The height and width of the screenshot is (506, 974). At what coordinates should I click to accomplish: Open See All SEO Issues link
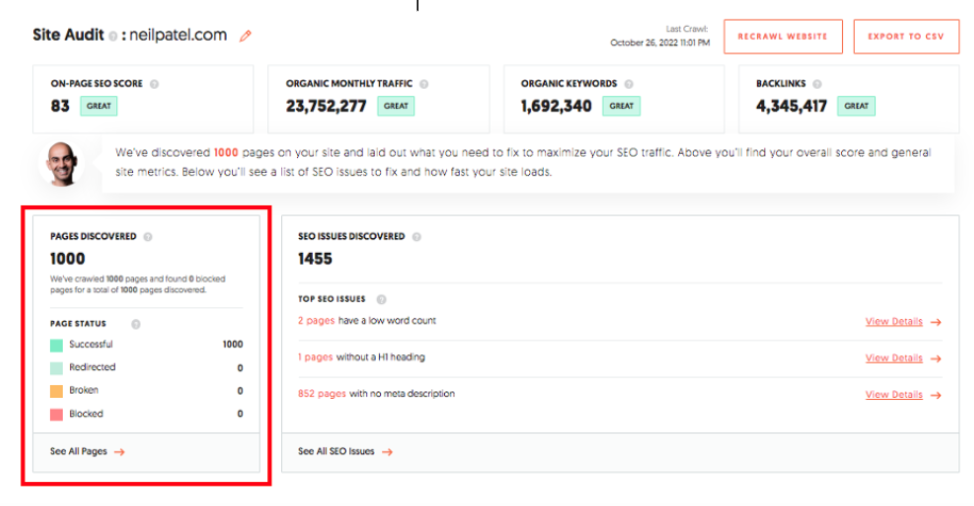tap(345, 452)
